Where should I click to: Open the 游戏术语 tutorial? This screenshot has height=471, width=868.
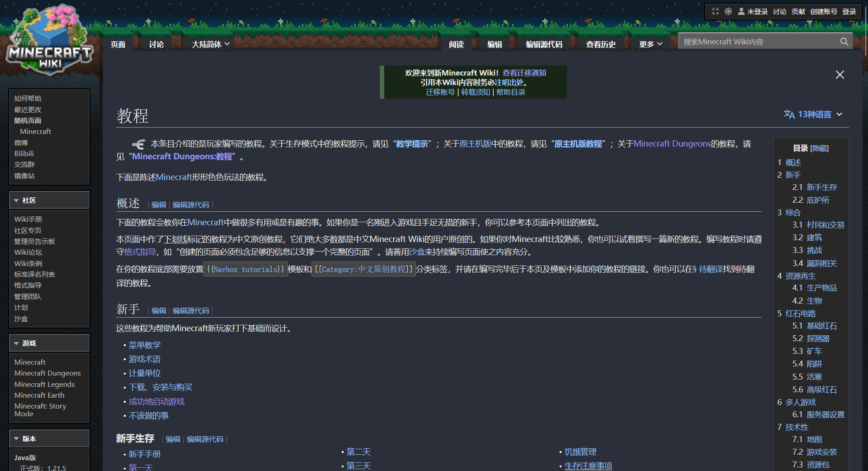point(145,359)
